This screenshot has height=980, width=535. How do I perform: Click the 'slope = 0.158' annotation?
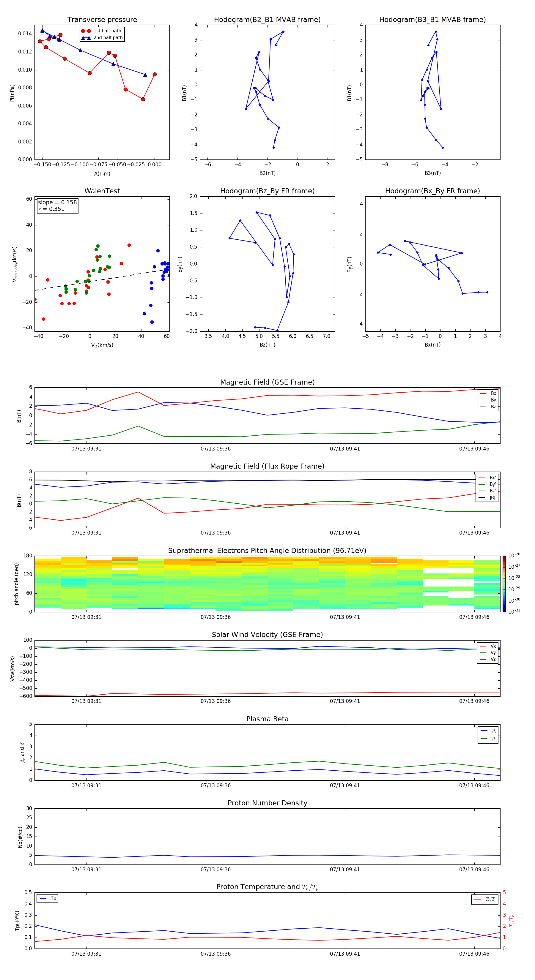click(x=57, y=203)
